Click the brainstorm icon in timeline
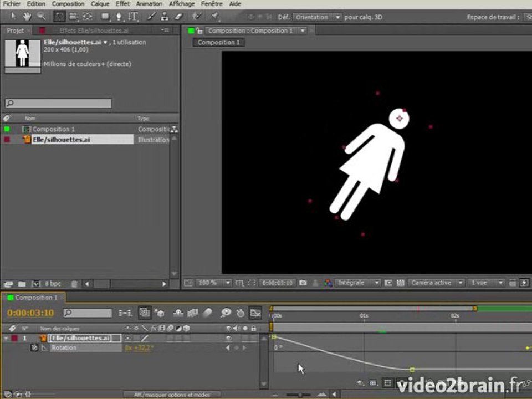This screenshot has height=399, width=532. [x=226, y=313]
